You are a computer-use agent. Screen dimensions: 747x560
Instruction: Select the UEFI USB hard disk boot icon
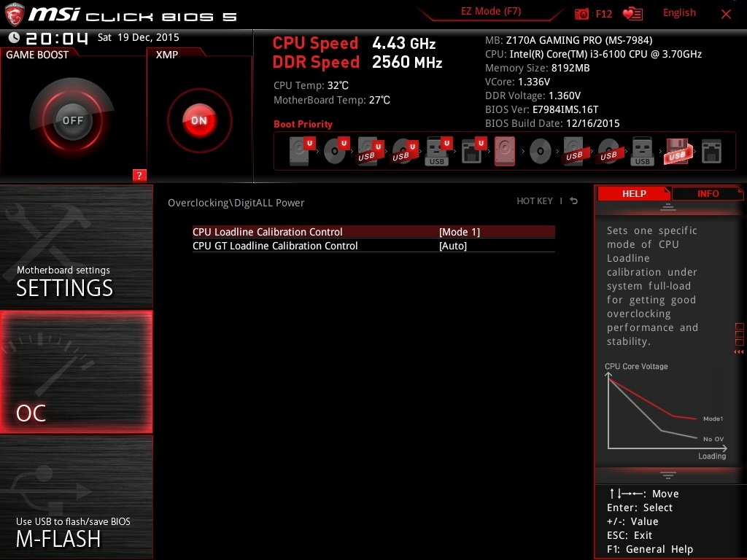pyautogui.click(x=370, y=152)
